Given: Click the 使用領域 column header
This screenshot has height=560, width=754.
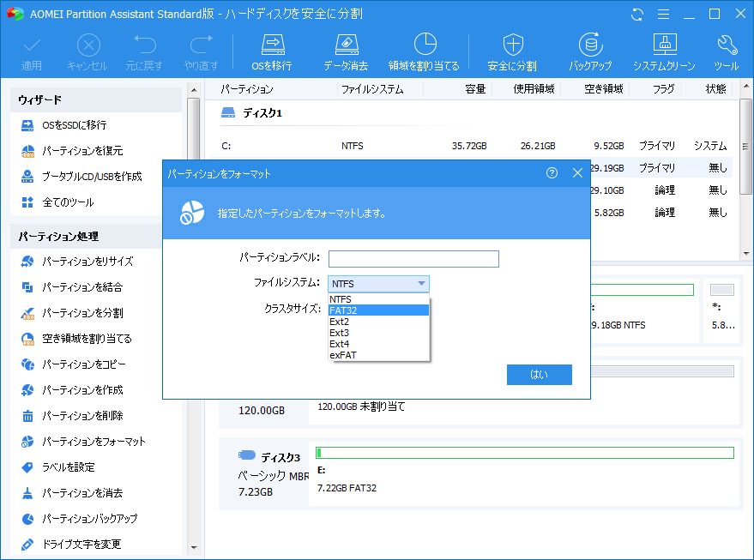Looking at the screenshot, I should [x=534, y=89].
